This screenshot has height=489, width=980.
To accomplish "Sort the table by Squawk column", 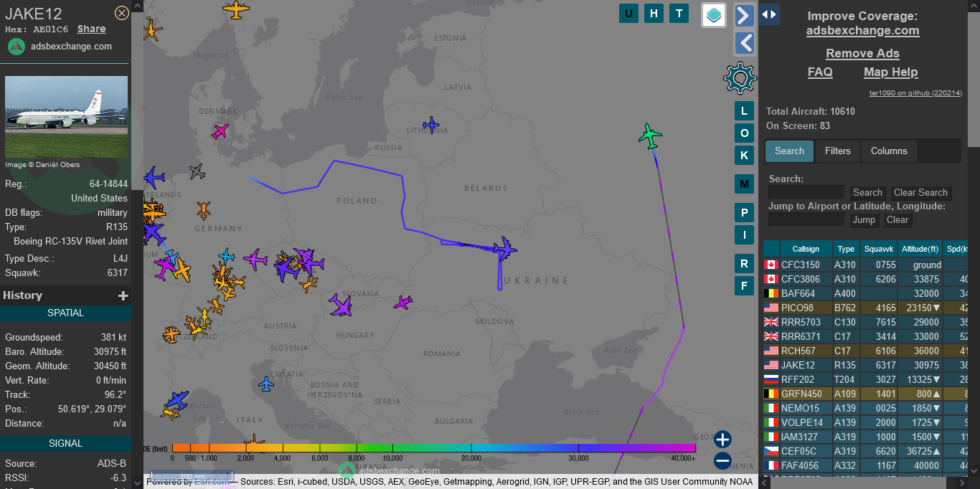I will (x=879, y=249).
